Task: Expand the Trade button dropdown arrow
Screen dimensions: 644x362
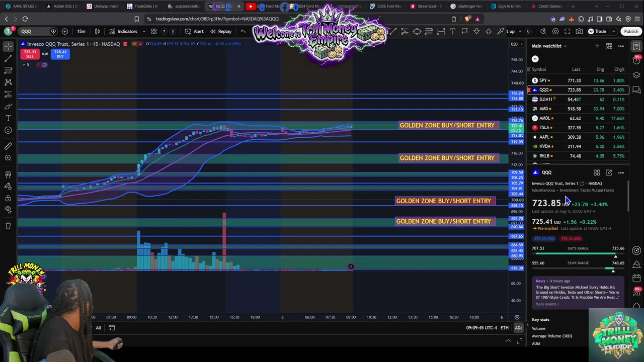Action: (614, 31)
